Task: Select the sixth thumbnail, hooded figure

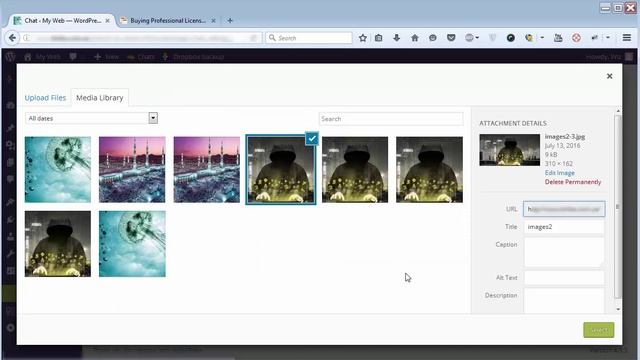Action: point(429,169)
